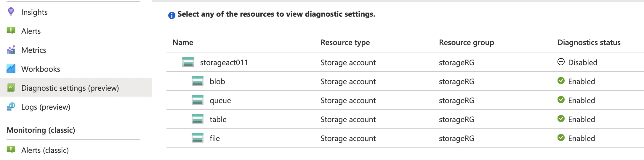Click the storageact011 storage account icon

tap(188, 62)
